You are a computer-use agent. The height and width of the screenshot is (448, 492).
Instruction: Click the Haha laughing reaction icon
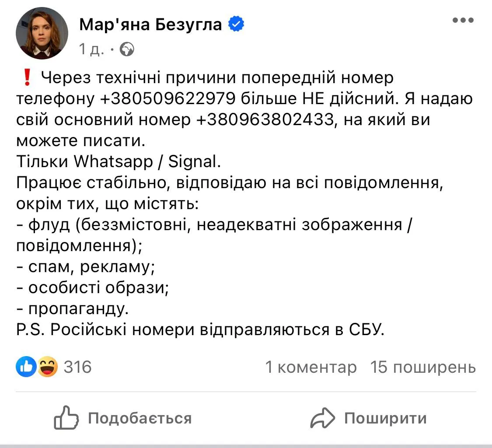(x=48, y=367)
